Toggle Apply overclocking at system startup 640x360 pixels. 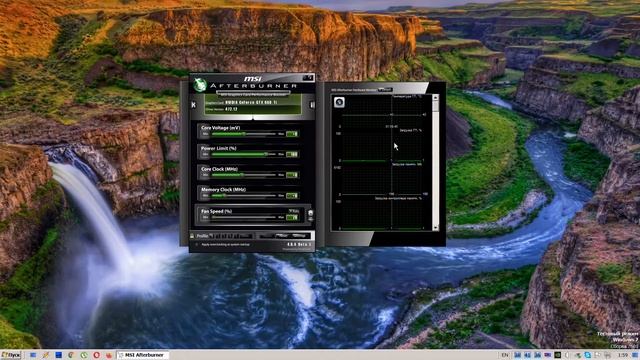(196, 244)
